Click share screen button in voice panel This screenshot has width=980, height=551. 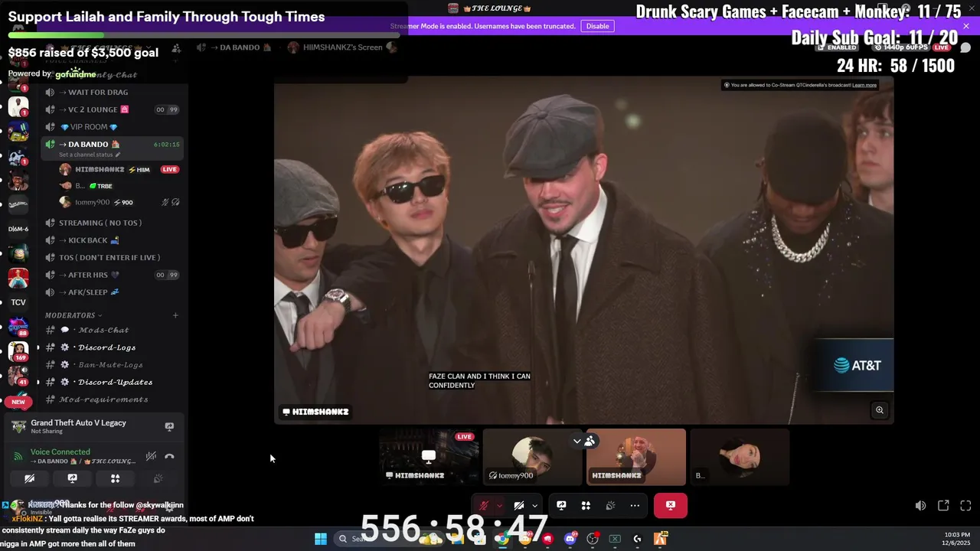pos(72,478)
